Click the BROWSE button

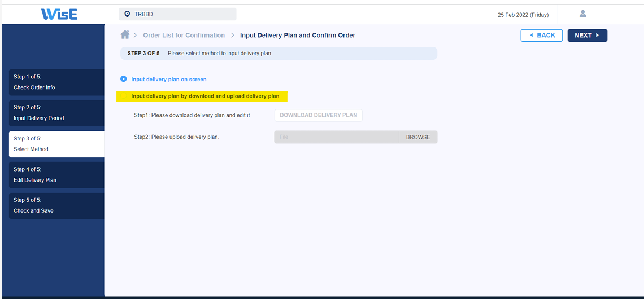[418, 137]
